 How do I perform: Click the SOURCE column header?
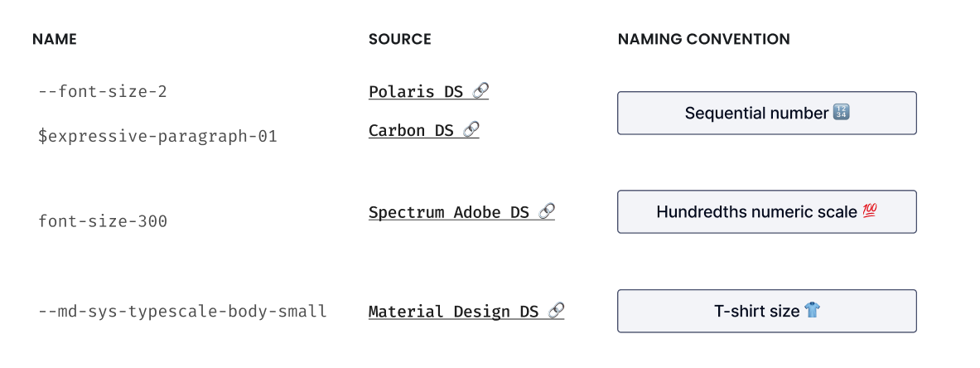click(x=400, y=39)
